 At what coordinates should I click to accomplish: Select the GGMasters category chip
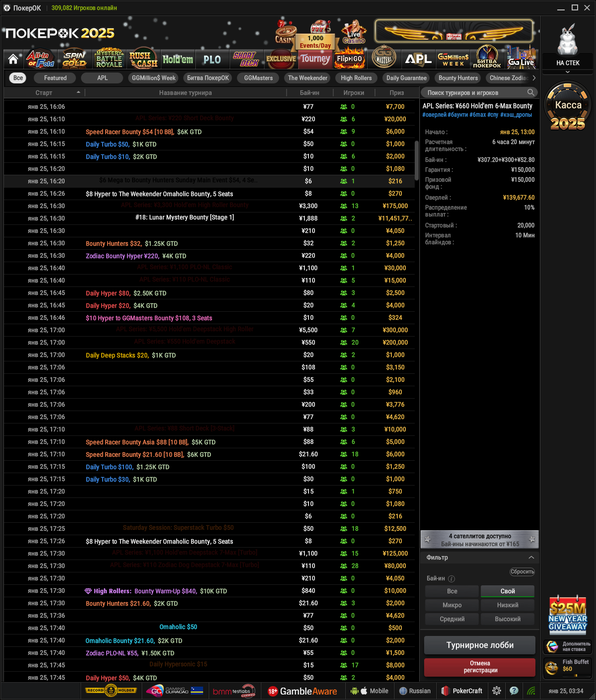258,78
